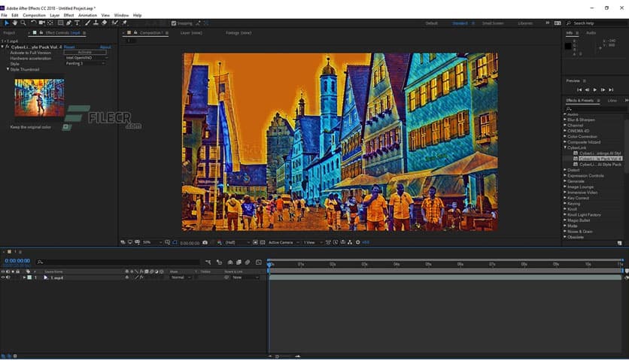Open the Active Camera dropdown
This screenshot has width=629, height=364.
284,242
